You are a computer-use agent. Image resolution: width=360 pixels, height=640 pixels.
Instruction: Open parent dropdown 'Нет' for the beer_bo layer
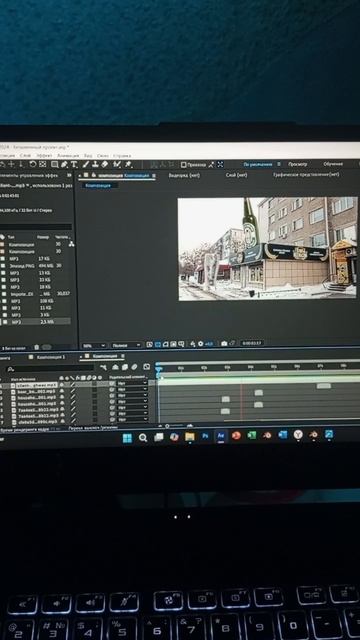[132, 390]
